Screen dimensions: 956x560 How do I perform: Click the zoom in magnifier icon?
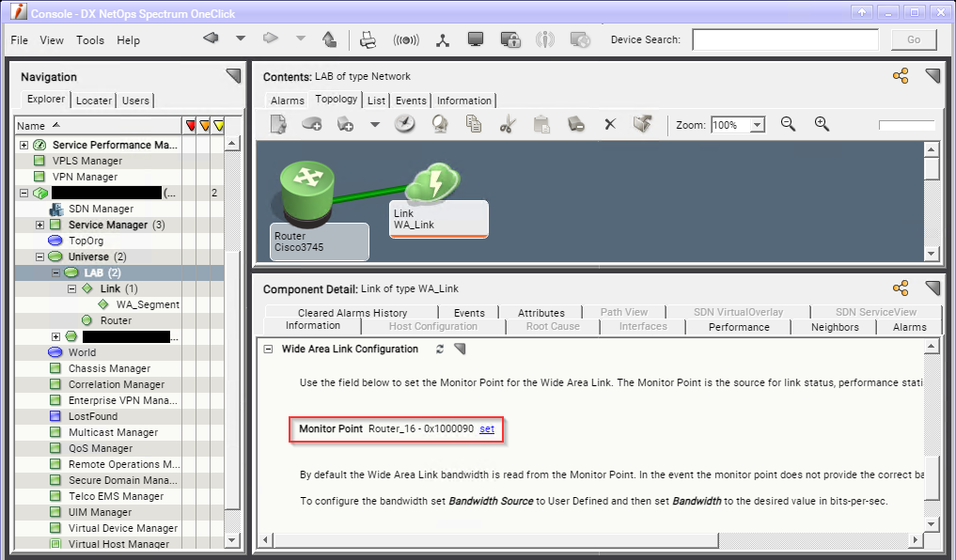[822, 124]
